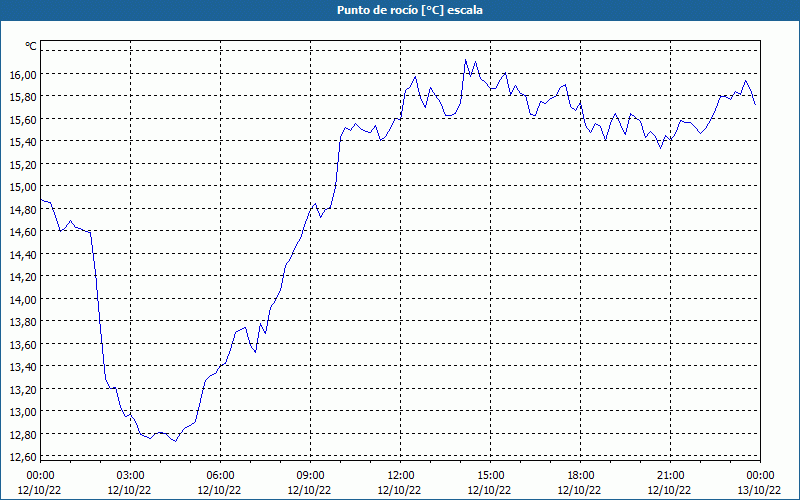The image size is (800, 500).
Task: Click the 15:00 time label on x-axis
Action: 490,476
